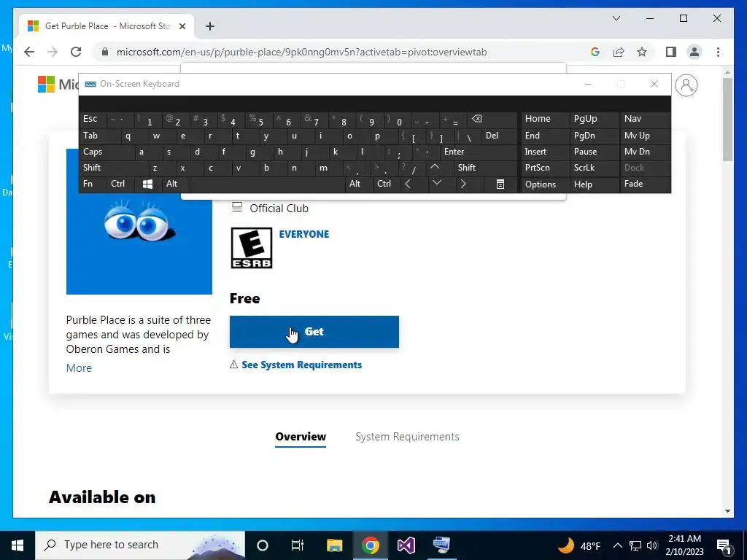Open a new tab with the plus button

[209, 26]
